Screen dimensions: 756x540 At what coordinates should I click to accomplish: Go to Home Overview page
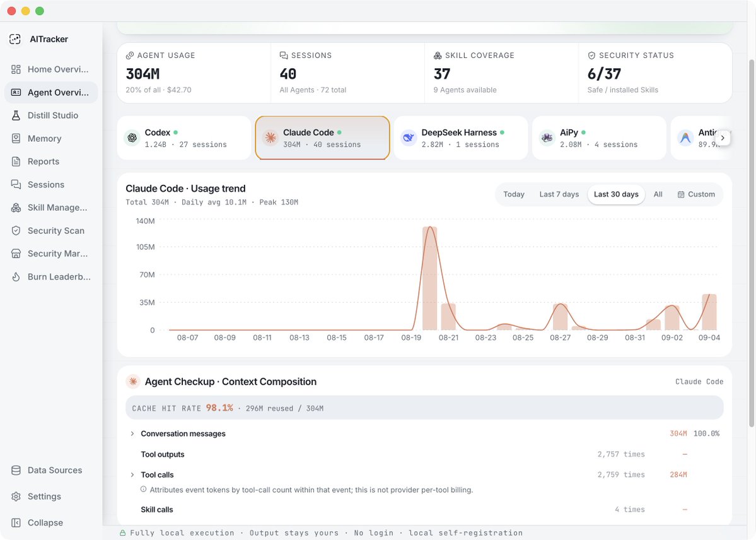[51, 69]
